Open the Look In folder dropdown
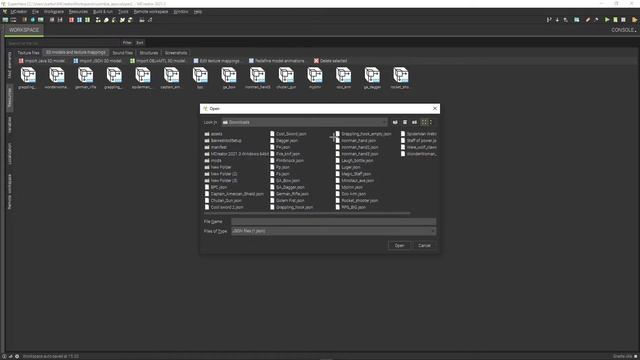The image size is (640, 360). pyautogui.click(x=304, y=122)
